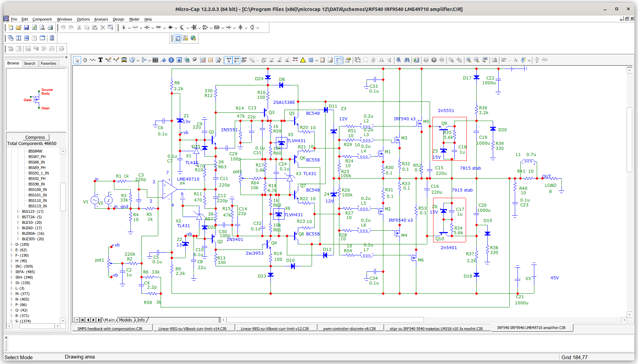Click the Compress button

click(35, 137)
